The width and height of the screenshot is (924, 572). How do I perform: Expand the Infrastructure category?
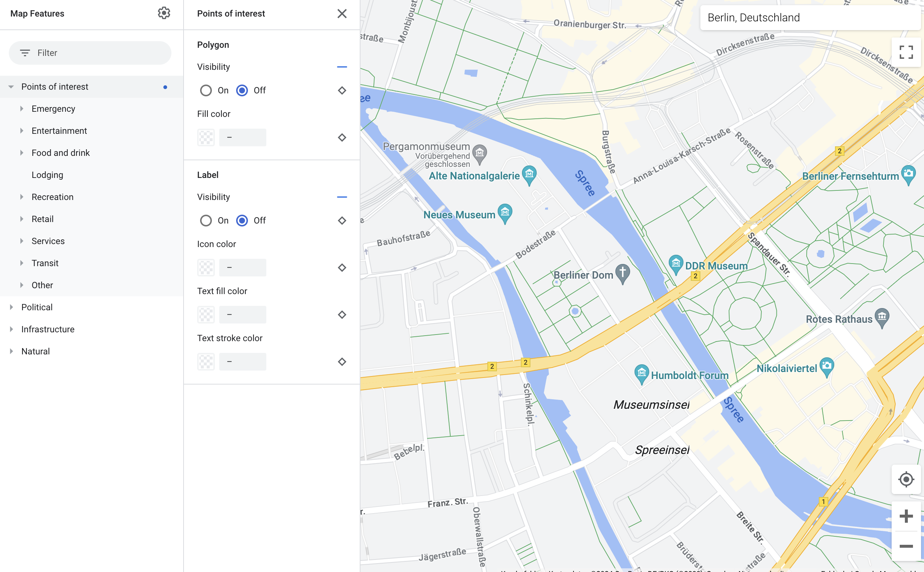click(11, 329)
